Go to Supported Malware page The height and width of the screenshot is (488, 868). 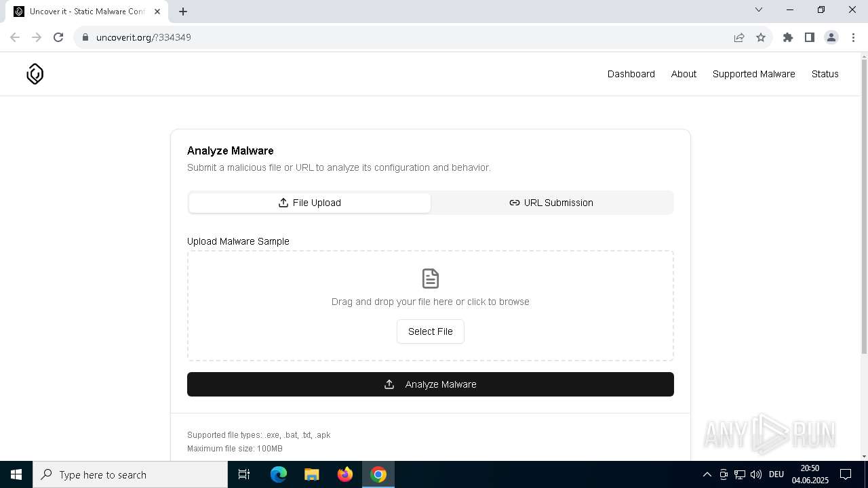pos(753,74)
